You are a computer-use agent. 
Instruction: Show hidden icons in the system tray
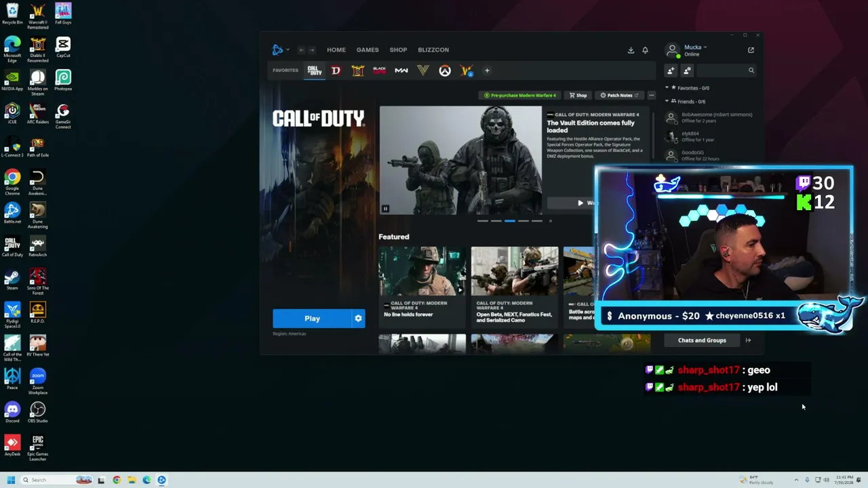pyautogui.click(x=797, y=480)
